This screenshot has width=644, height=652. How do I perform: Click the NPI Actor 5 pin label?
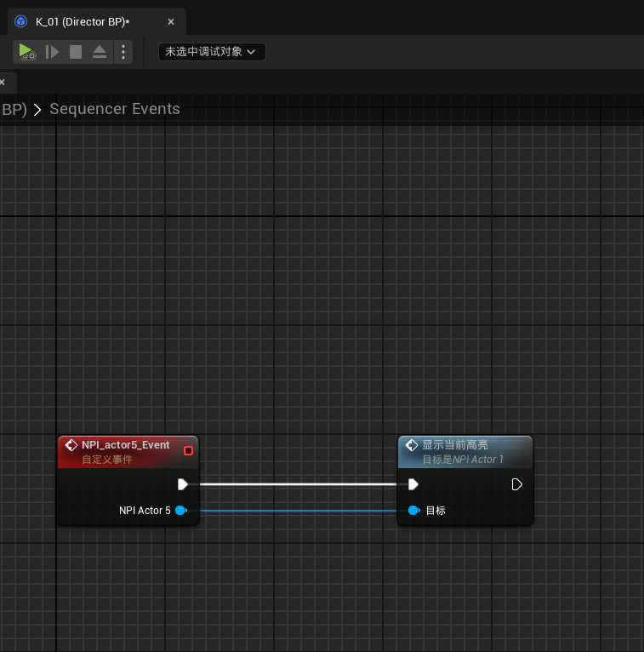pos(145,510)
